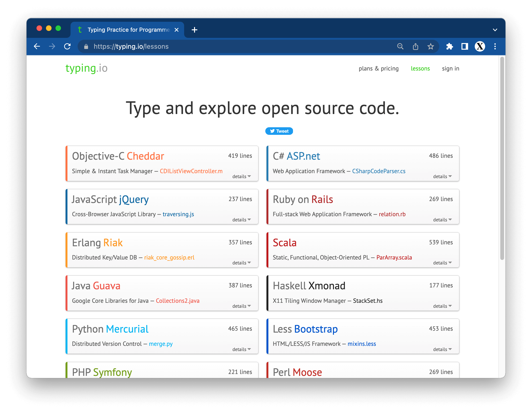Open riak_core_gossip.erl lesson link
Screen dimensions: 532x413
[169, 257]
